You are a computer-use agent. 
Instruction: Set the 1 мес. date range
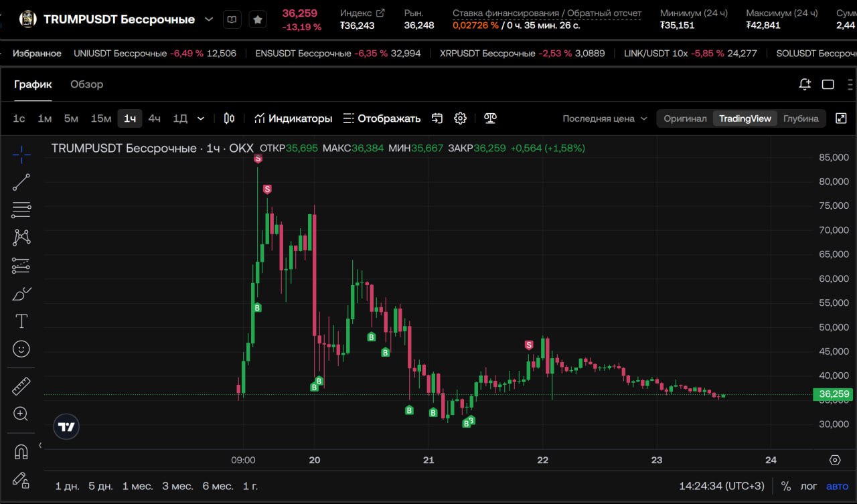coord(138,486)
